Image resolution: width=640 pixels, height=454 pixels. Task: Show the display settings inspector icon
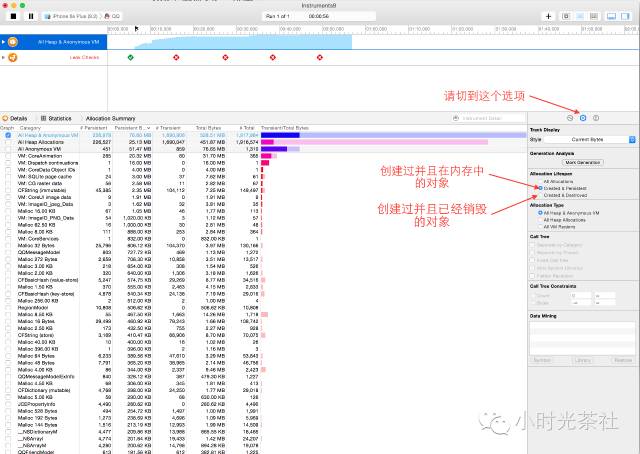pos(583,118)
